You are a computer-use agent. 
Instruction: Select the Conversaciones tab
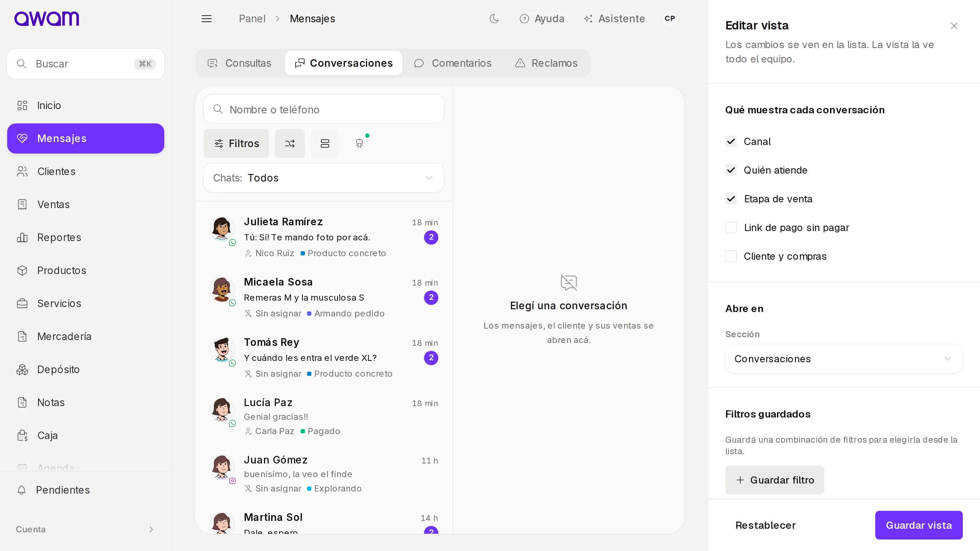tap(343, 63)
